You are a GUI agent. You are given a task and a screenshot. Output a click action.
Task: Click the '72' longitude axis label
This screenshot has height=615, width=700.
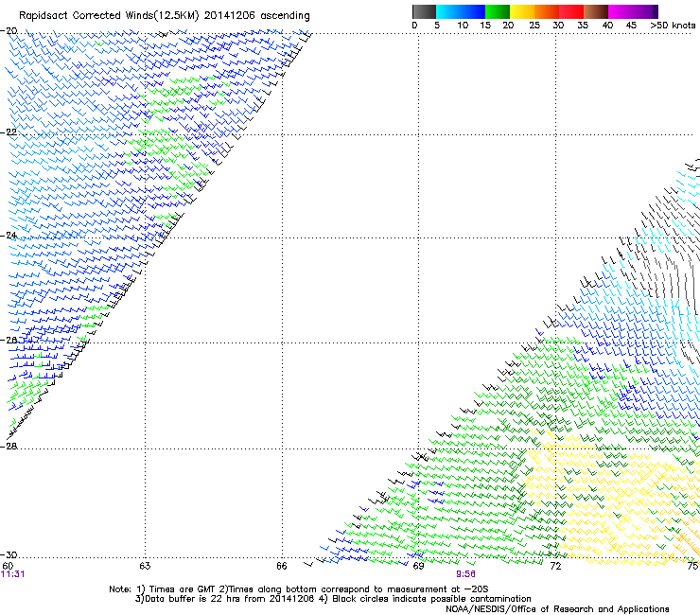tap(555, 566)
